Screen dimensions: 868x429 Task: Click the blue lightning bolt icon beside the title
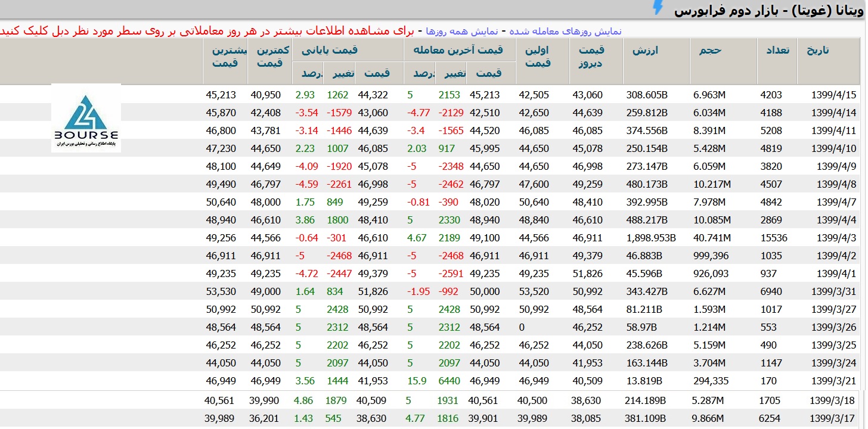tap(658, 7)
